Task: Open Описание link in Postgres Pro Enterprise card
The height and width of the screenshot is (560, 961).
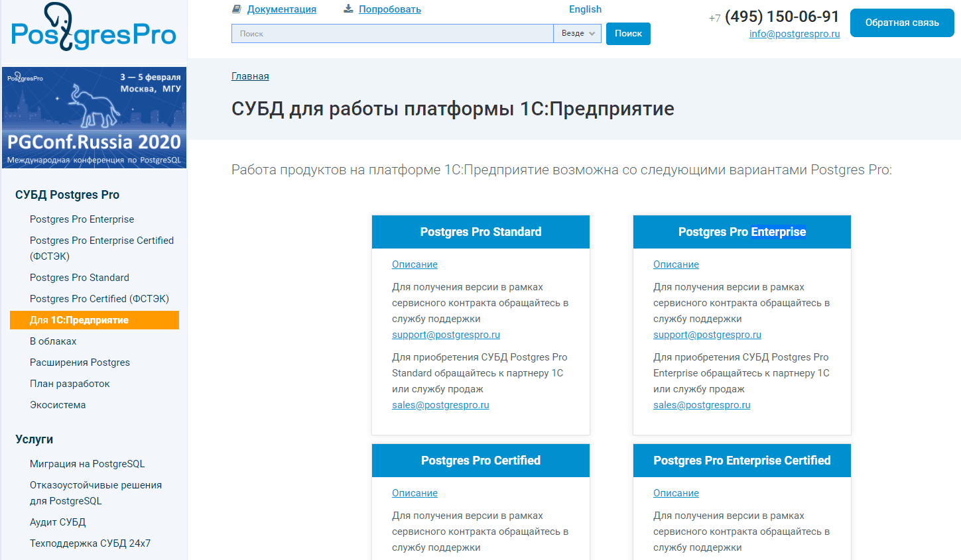Action: (676, 264)
